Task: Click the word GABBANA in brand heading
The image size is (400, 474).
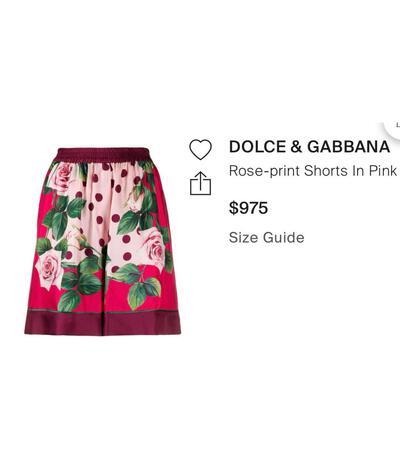Action: [x=348, y=147]
